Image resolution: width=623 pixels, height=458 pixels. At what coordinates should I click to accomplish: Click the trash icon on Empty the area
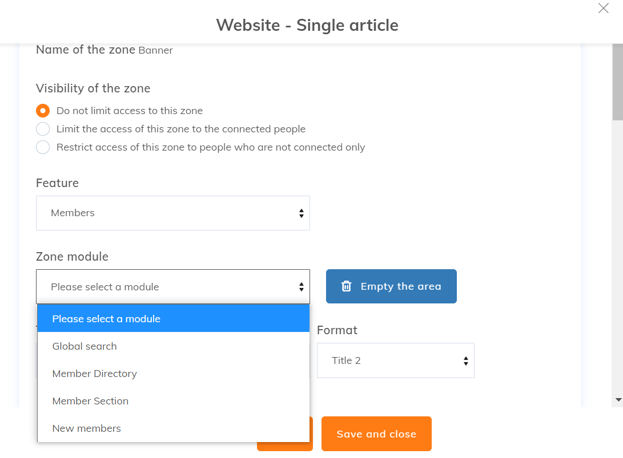346,286
